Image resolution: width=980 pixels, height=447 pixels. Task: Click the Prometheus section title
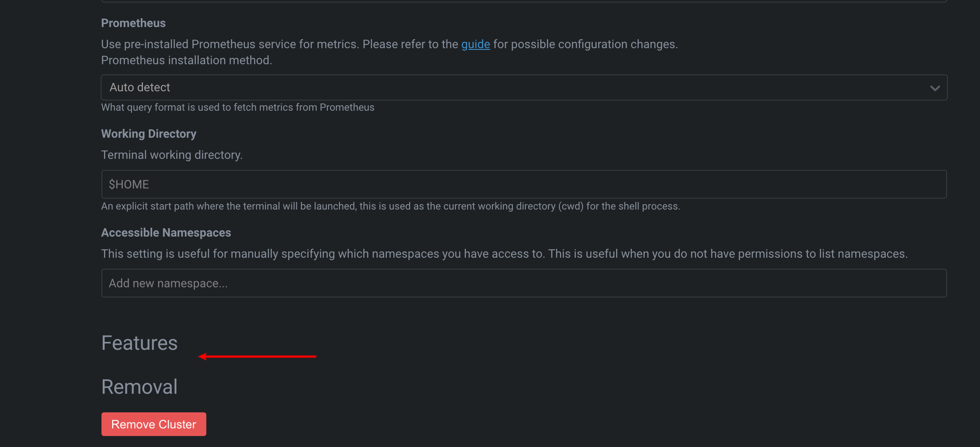pyautogui.click(x=133, y=23)
